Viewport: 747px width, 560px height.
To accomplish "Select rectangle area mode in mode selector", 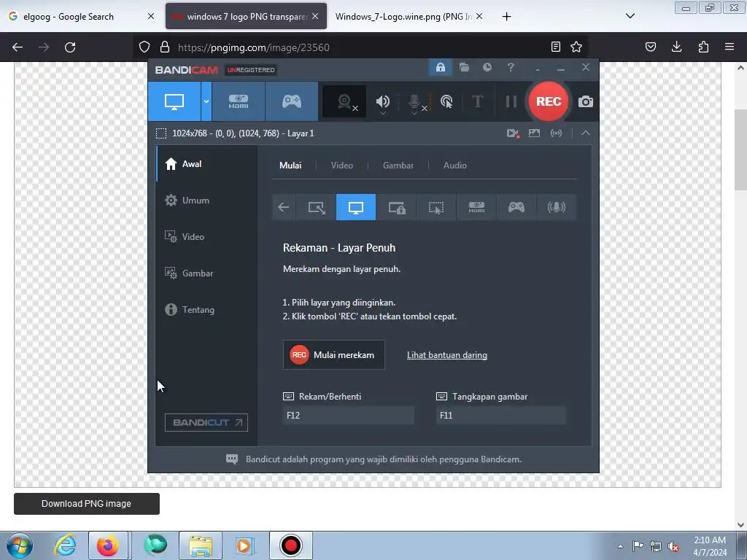I will pos(317,207).
